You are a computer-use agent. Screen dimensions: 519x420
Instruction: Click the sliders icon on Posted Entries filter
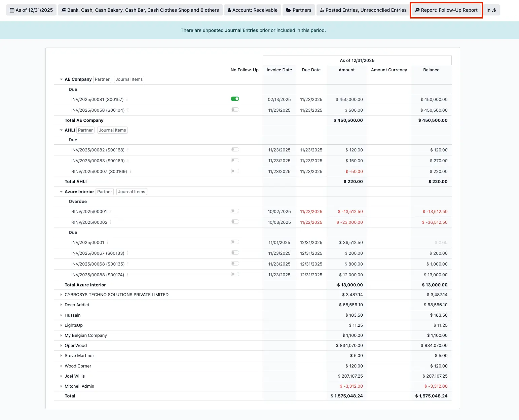pyautogui.click(x=322, y=10)
